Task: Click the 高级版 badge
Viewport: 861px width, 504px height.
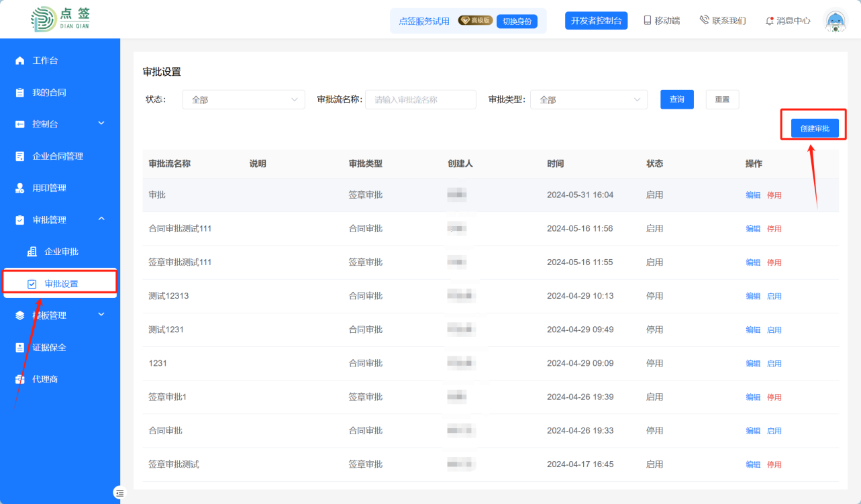Action: (475, 21)
